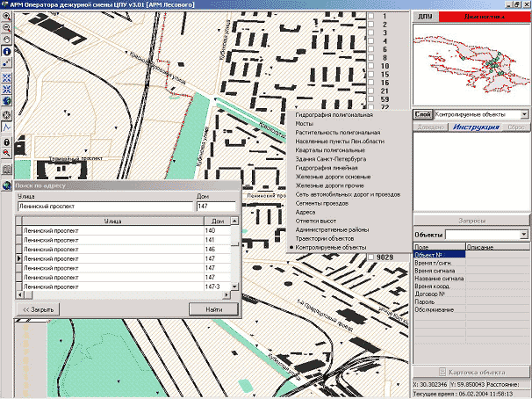
Task: Open the Контролируемые объекты layer dropdown
Action: pos(523,114)
